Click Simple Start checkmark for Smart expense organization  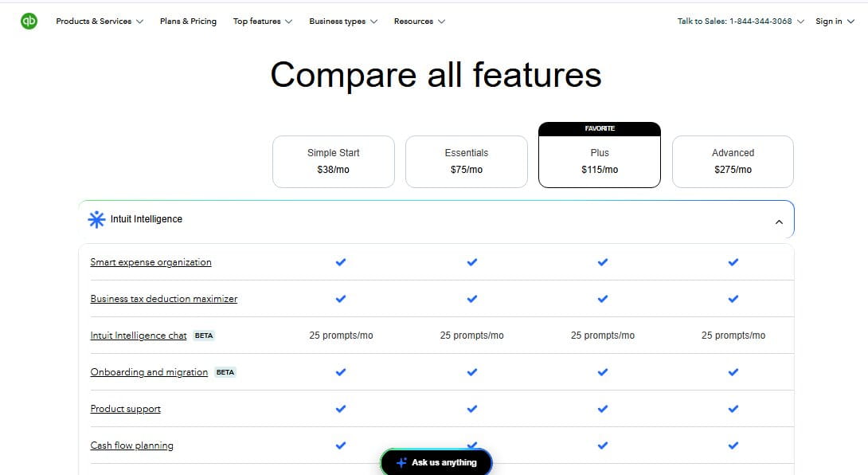pos(341,262)
